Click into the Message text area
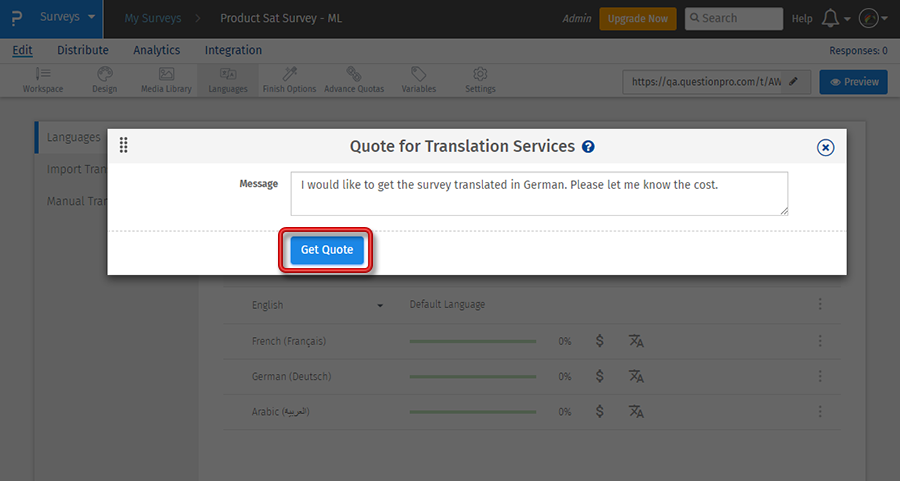This screenshot has width=900, height=481. tap(538, 193)
